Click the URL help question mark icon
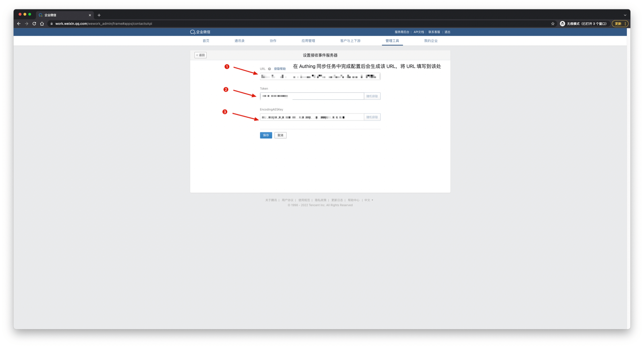This screenshot has height=347, width=644. 269,69
